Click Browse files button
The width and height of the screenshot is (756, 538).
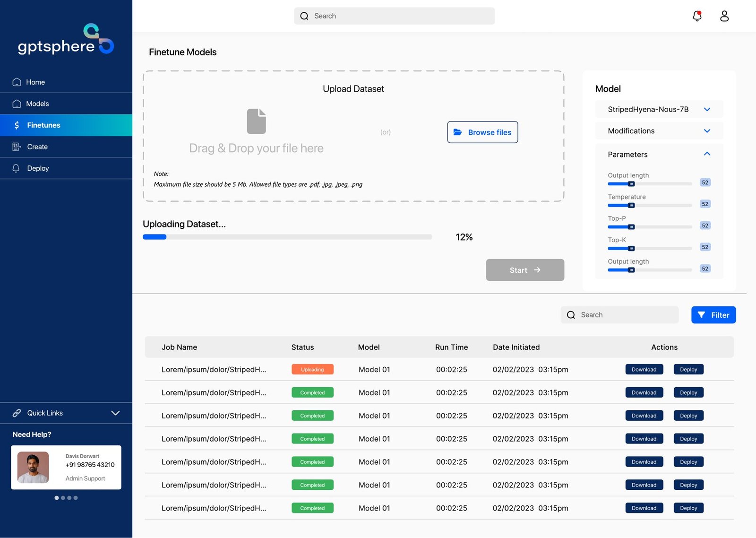pos(482,132)
